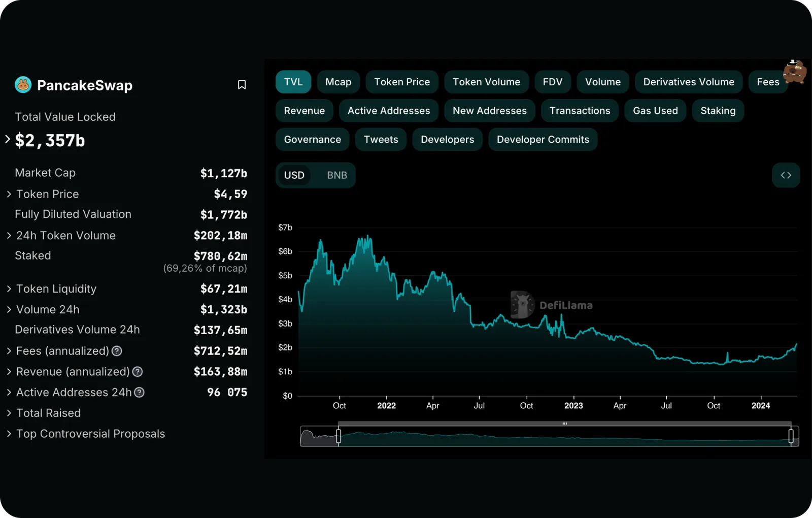Viewport: 812px width, 518px height.
Task: Toggle the TVL chart metric
Action: coord(293,82)
